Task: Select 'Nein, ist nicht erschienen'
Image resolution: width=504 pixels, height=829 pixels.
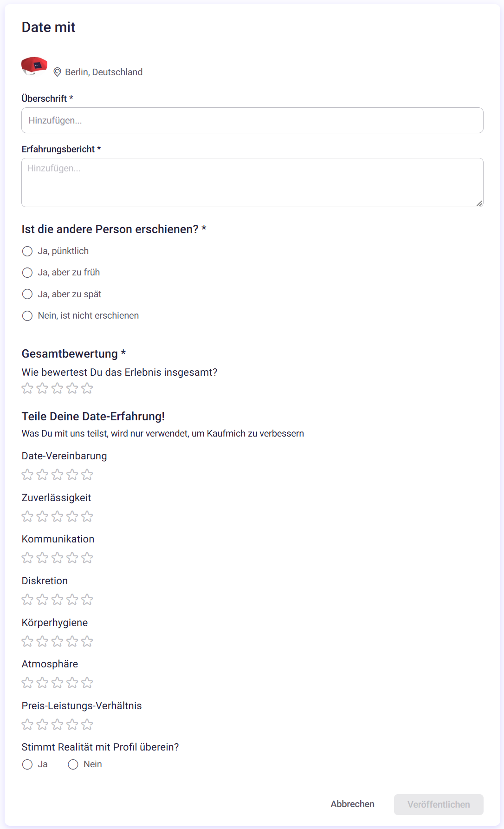Action: pos(27,316)
